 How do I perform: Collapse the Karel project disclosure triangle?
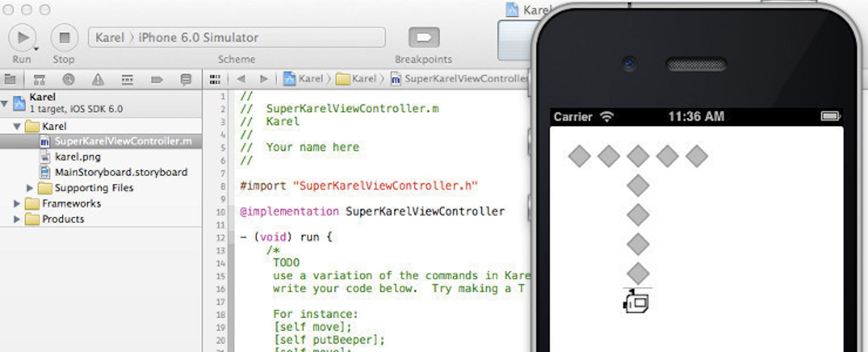(4, 103)
